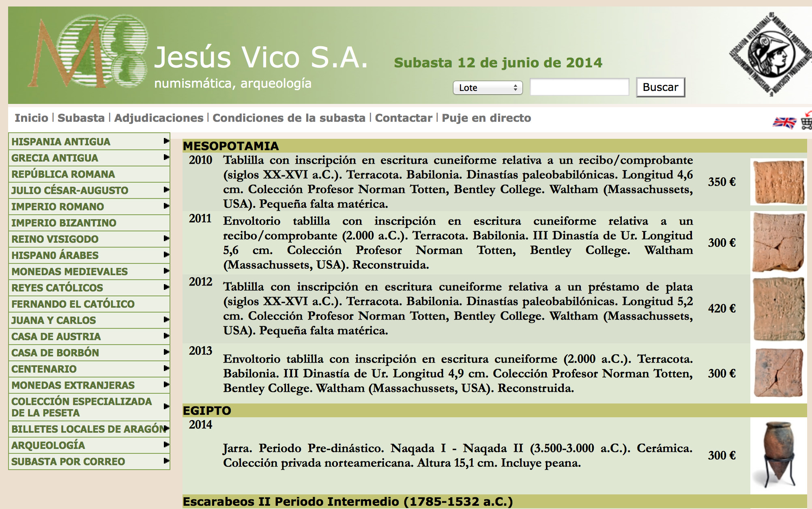Expand the REYES CATÓLICOS arrow

coord(166,287)
